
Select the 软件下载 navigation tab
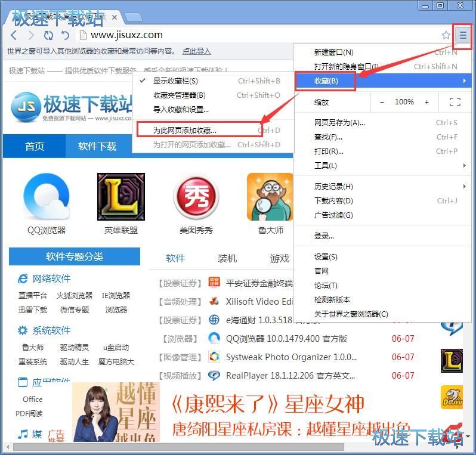[x=97, y=146]
